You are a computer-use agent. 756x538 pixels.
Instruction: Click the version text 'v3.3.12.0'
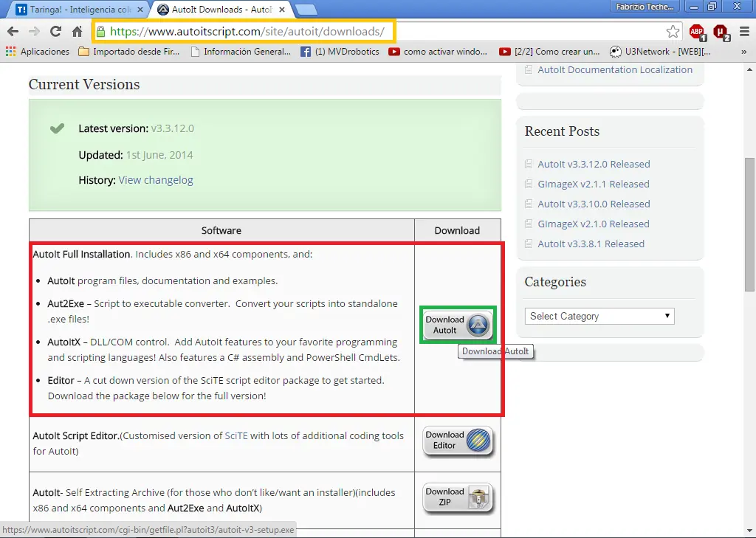[173, 128]
